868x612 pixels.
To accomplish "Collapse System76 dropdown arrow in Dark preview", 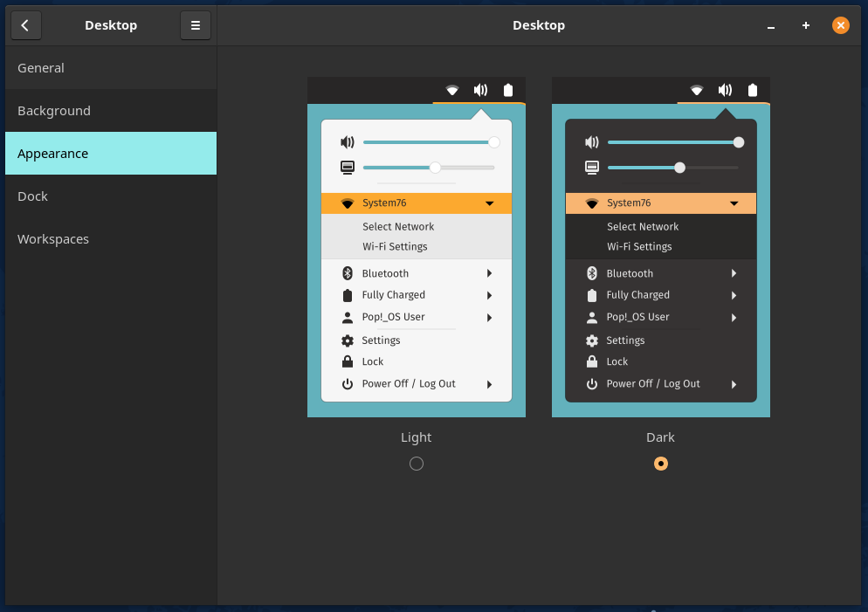I will (734, 203).
